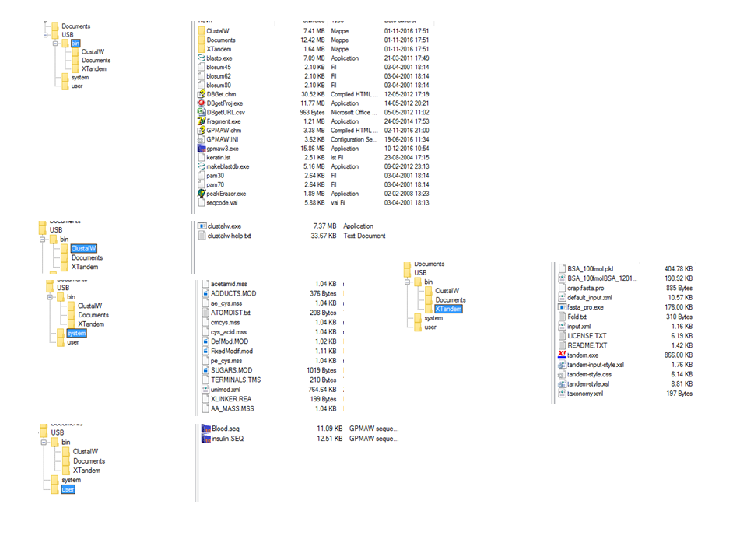
Task: Select the DBgetProj.exe application icon
Action: click(x=202, y=103)
